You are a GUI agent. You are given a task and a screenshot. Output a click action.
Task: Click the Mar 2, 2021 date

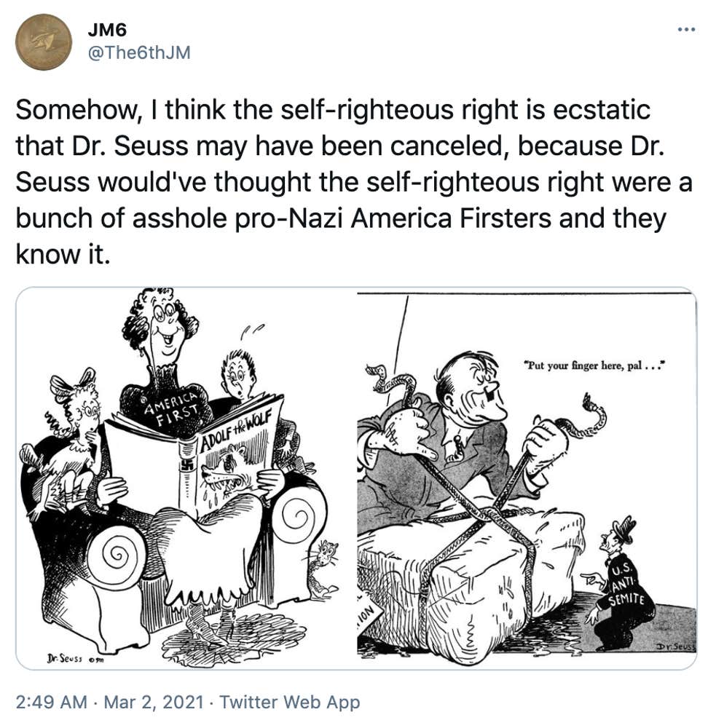[x=154, y=702]
